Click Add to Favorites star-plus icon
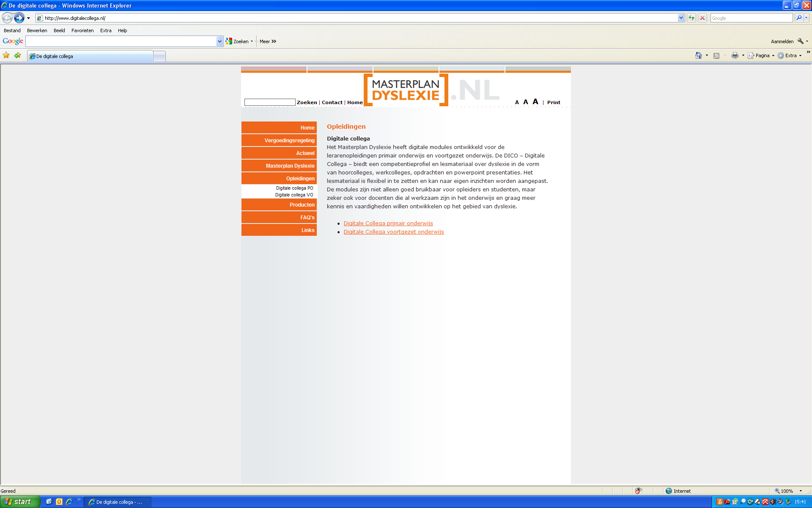The width and height of the screenshot is (812, 508). [x=18, y=55]
